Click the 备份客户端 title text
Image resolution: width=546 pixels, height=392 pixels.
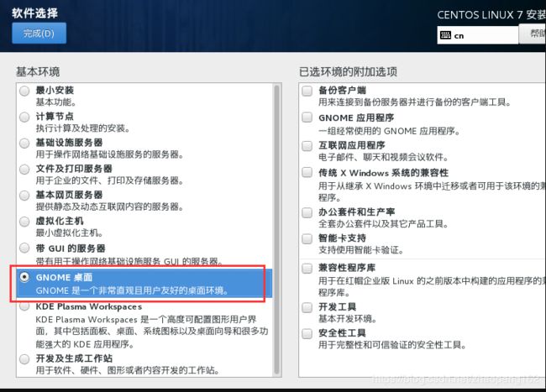[x=342, y=91]
